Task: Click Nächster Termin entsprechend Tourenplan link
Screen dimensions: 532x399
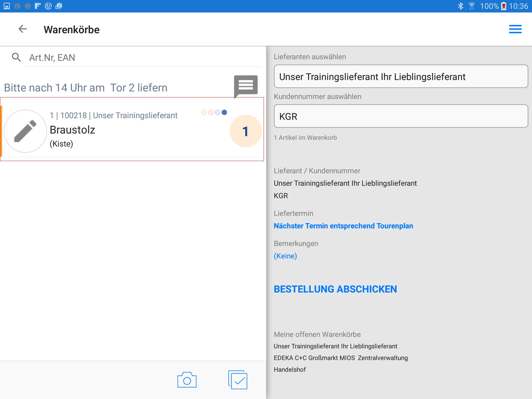Action: tap(343, 226)
